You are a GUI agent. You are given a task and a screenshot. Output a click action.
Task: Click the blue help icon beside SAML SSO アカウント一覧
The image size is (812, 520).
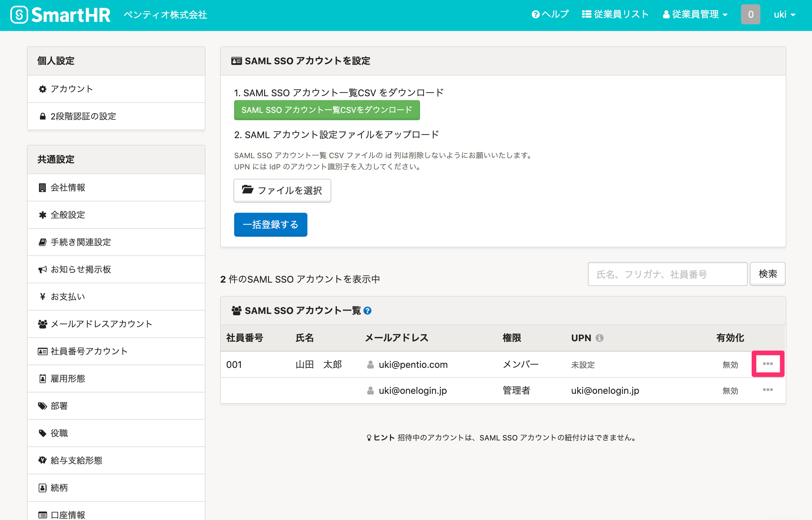[x=367, y=311]
